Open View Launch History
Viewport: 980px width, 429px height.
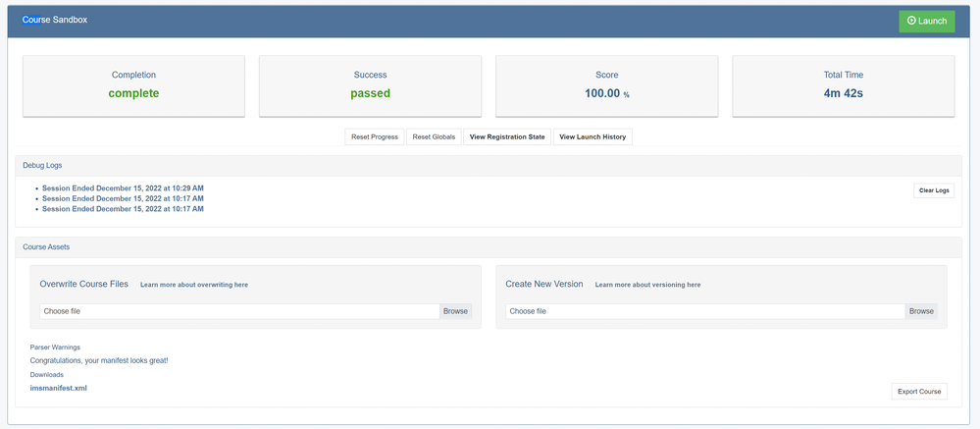pos(593,137)
